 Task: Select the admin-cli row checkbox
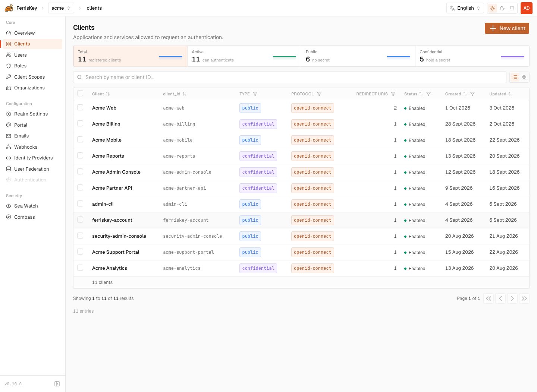point(80,204)
